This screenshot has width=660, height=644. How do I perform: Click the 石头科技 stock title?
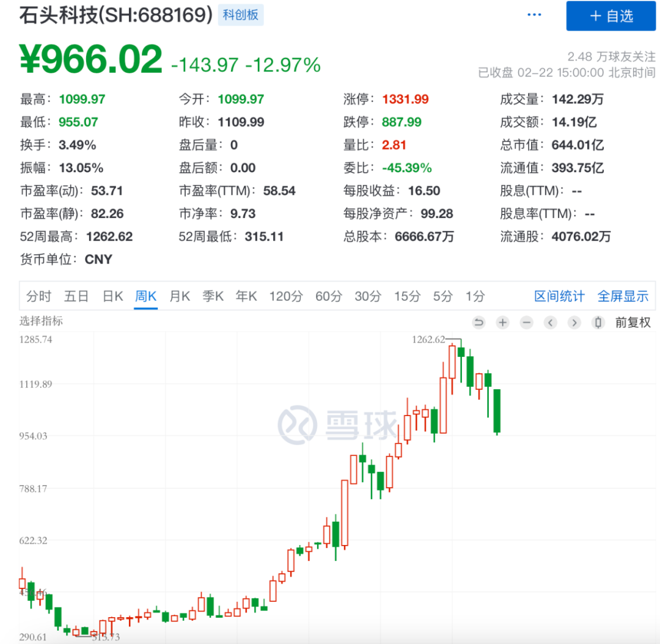pos(116,15)
